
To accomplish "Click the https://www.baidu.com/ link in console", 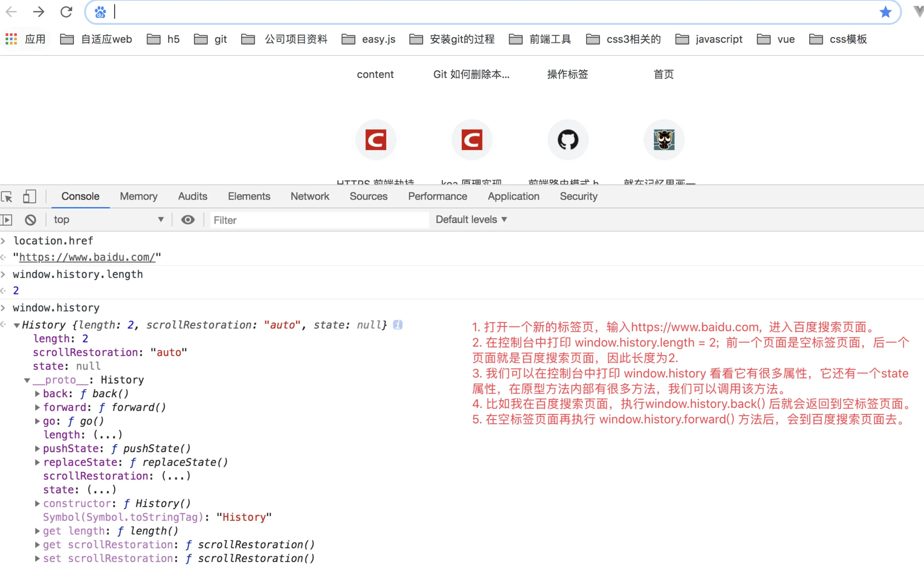I will point(87,257).
